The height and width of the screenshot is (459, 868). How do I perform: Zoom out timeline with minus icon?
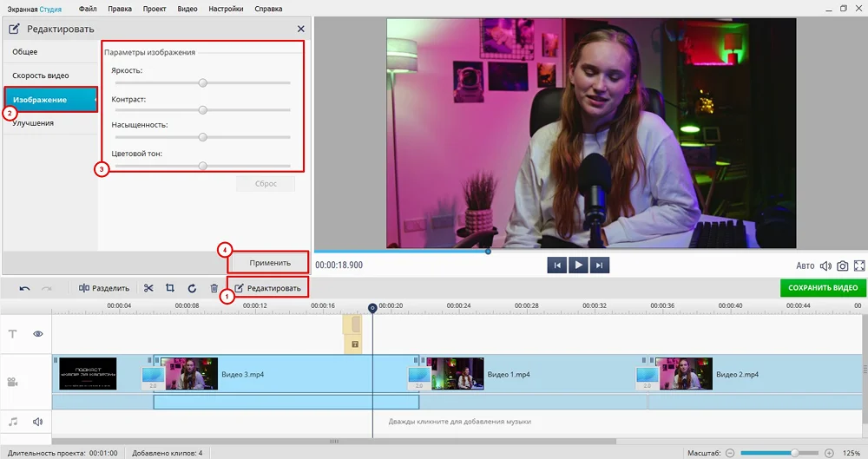(730, 453)
